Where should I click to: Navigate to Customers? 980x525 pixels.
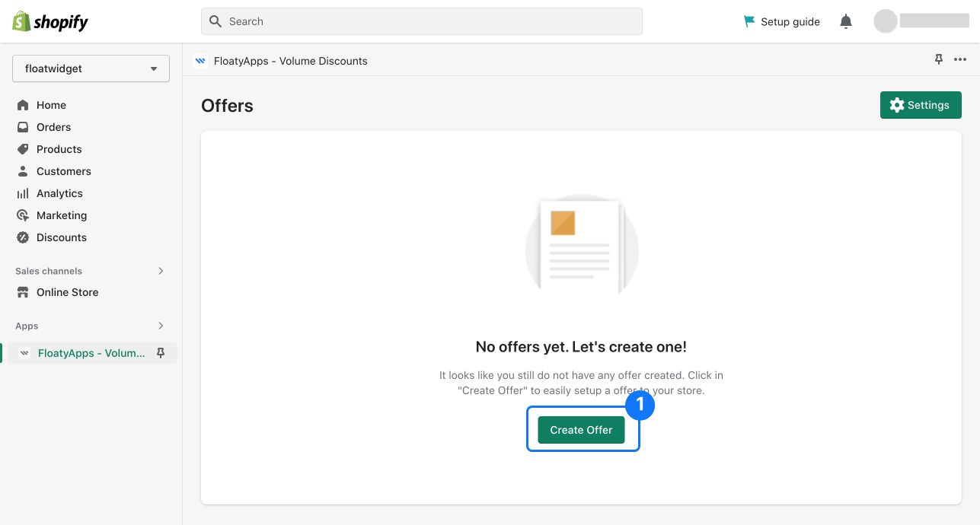click(x=63, y=171)
